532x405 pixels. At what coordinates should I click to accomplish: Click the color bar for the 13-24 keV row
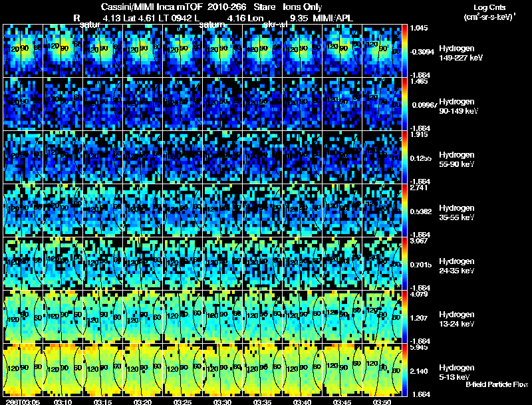click(x=404, y=317)
